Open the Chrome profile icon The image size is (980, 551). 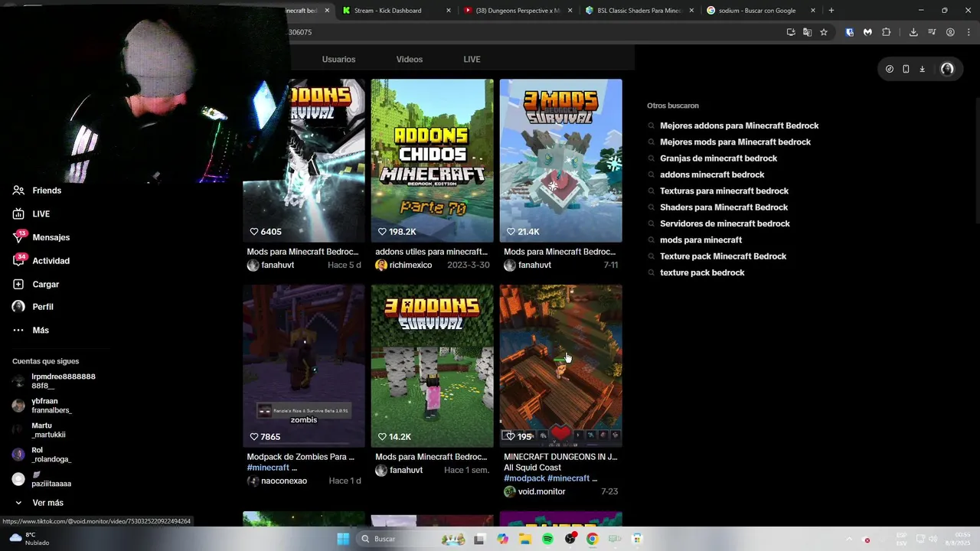click(950, 32)
